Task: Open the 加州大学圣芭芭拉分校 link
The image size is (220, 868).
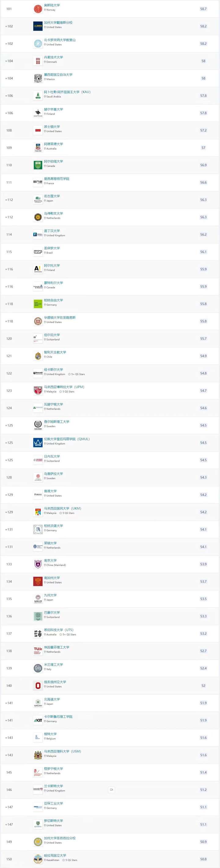Action: [60, 838]
